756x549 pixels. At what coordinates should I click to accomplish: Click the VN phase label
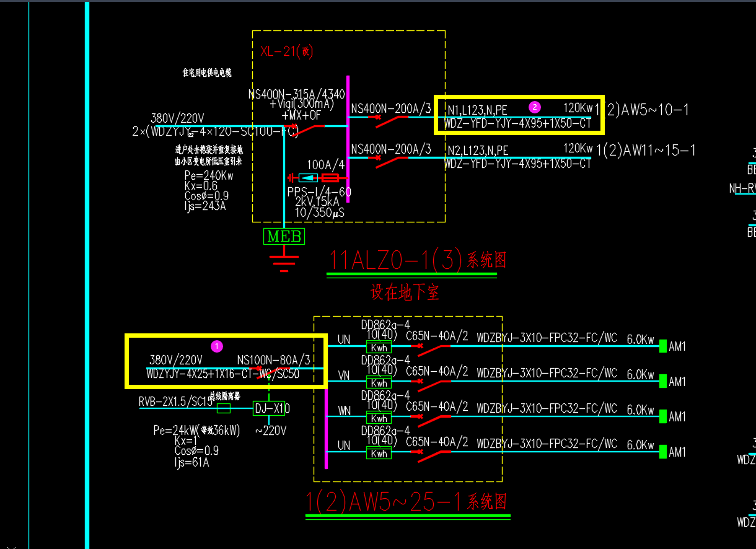(x=344, y=376)
